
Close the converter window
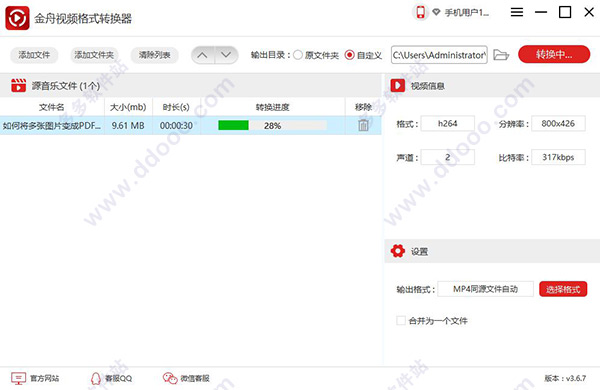tap(589, 12)
